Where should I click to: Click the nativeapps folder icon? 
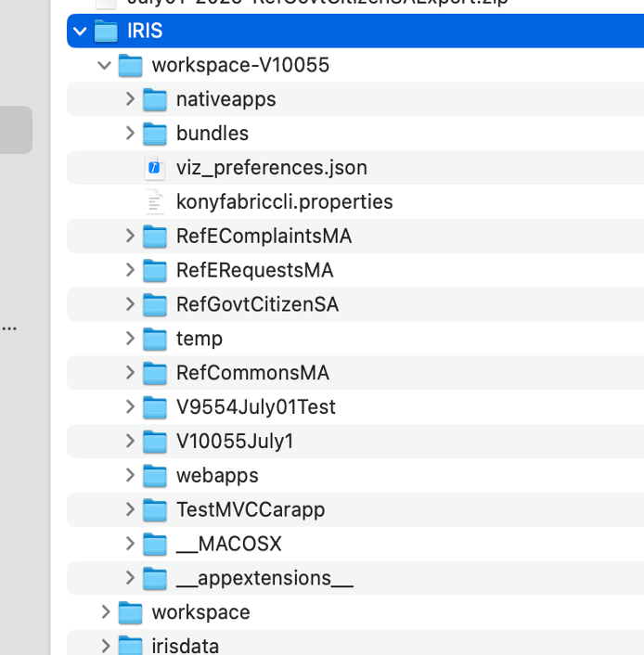[x=155, y=99]
